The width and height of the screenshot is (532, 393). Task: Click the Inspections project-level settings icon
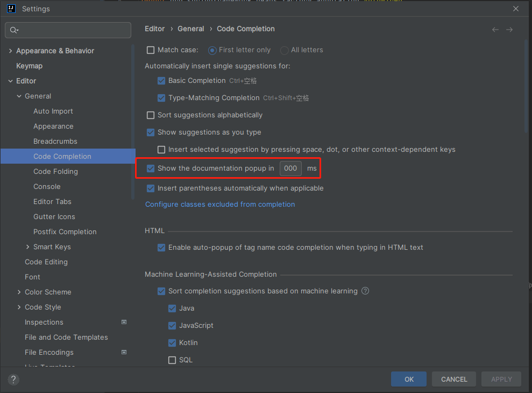tap(124, 322)
